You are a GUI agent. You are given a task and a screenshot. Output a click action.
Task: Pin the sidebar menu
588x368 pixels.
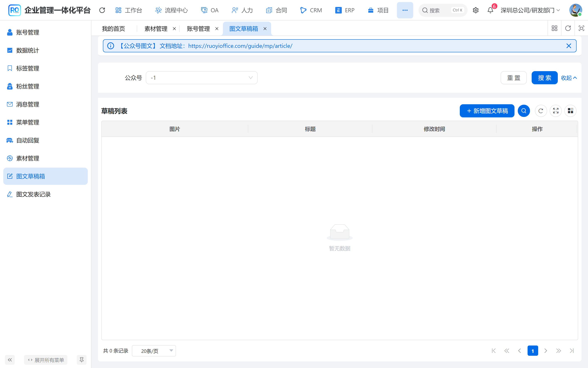tap(82, 360)
